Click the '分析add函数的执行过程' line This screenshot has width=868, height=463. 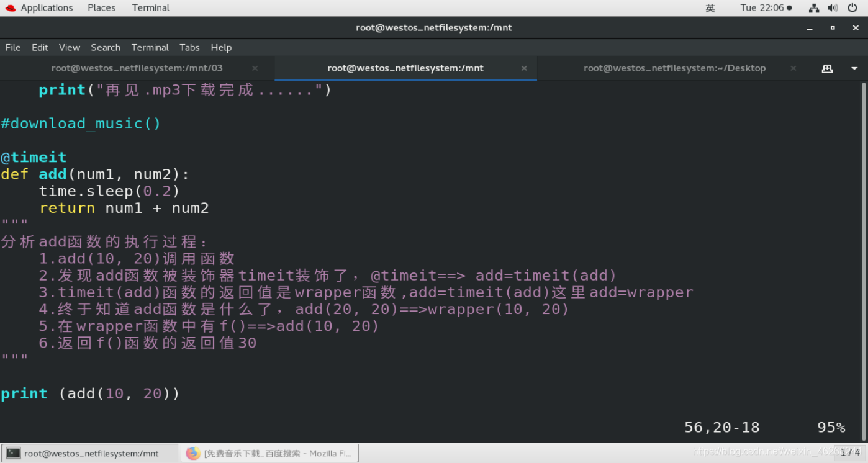[104, 241]
